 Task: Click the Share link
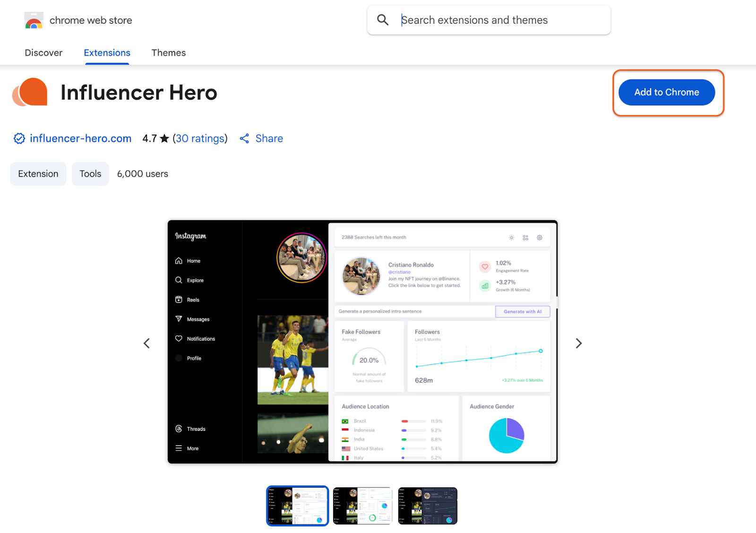coord(269,138)
